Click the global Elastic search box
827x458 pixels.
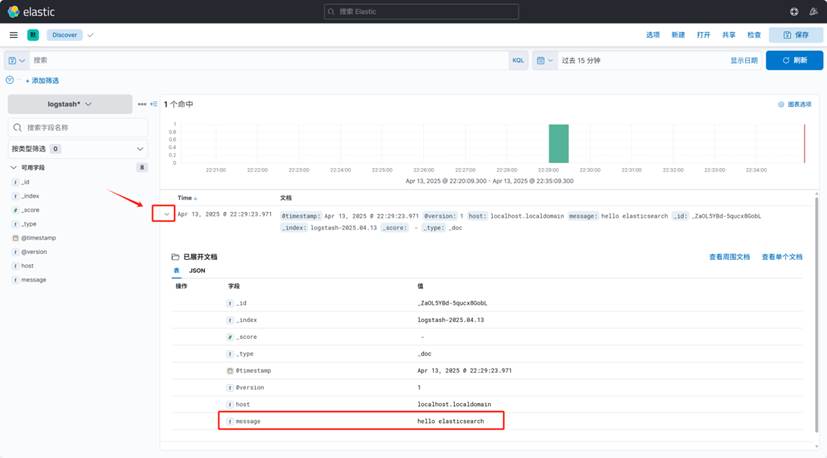point(421,12)
